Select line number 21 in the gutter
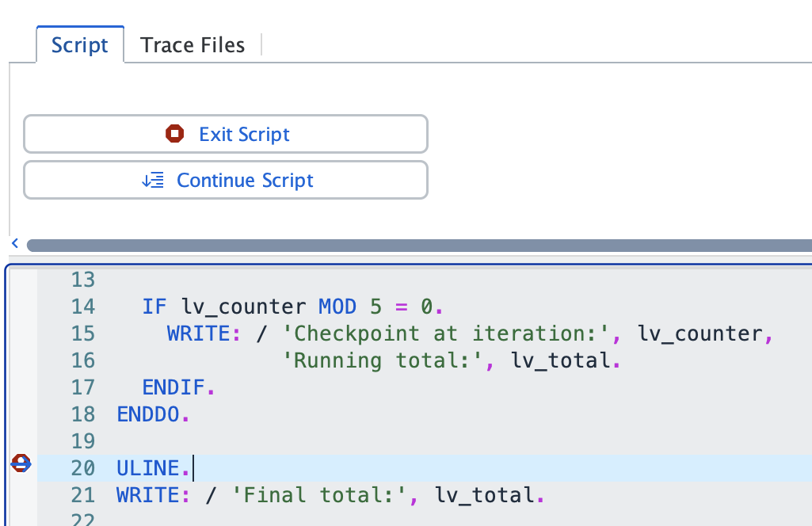The width and height of the screenshot is (812, 526). pos(83,495)
